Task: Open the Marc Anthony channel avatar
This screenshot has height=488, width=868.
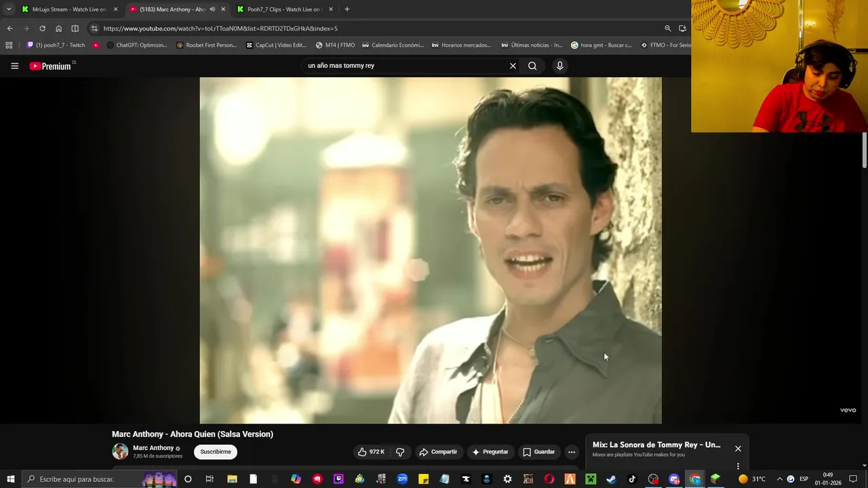Action: 120,451
